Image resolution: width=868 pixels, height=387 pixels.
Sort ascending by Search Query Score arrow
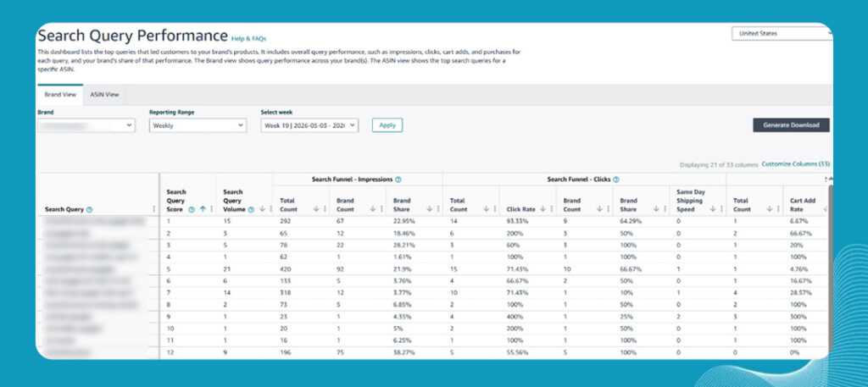tap(203, 209)
